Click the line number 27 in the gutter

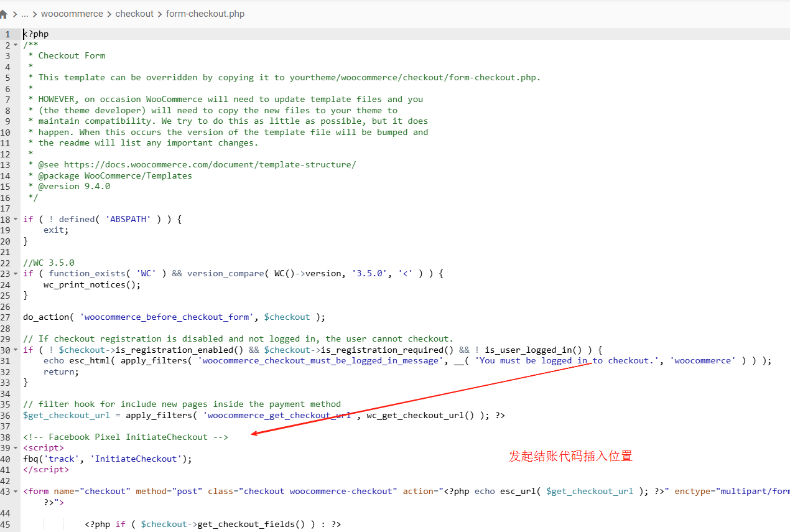[x=5, y=317]
